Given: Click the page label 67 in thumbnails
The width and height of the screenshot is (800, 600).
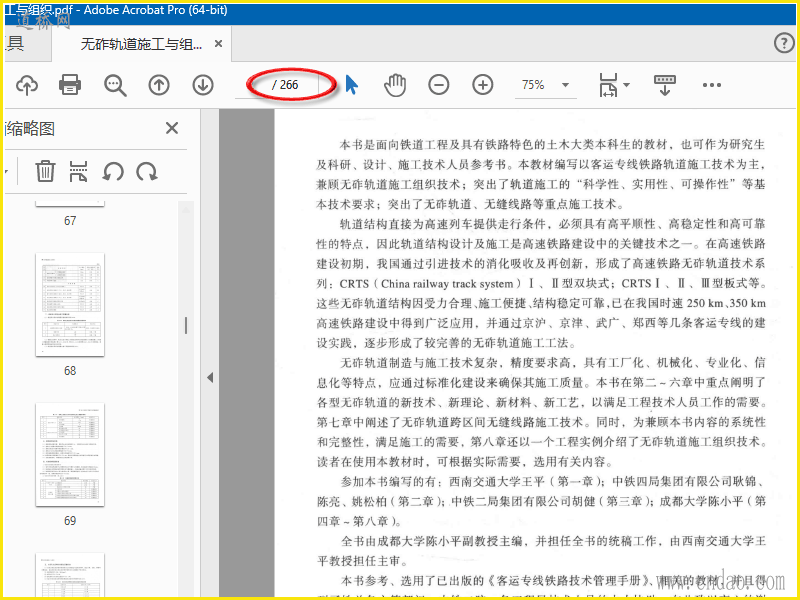Looking at the screenshot, I should tap(70, 221).
